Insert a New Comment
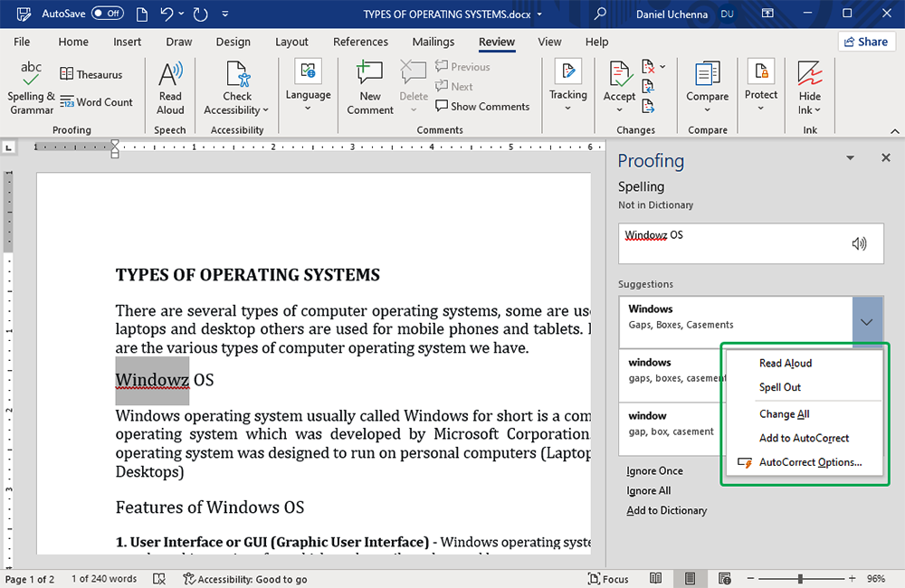 (x=369, y=87)
